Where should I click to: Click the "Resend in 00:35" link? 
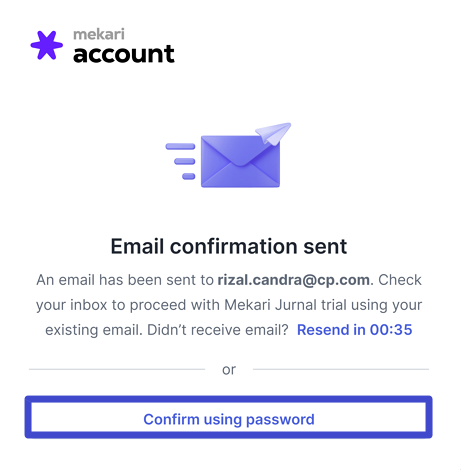(355, 330)
